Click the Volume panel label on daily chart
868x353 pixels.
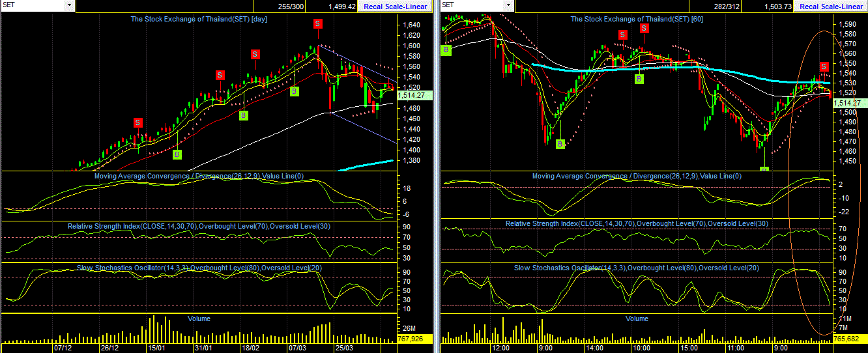[x=198, y=318]
